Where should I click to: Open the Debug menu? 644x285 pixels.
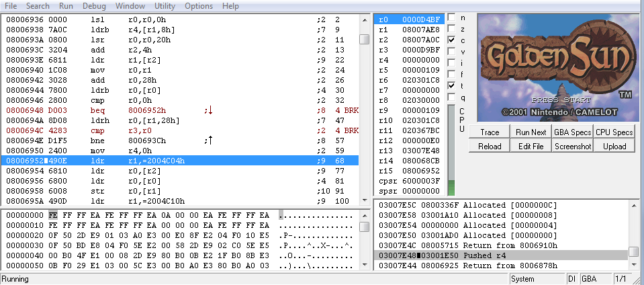[x=94, y=6]
